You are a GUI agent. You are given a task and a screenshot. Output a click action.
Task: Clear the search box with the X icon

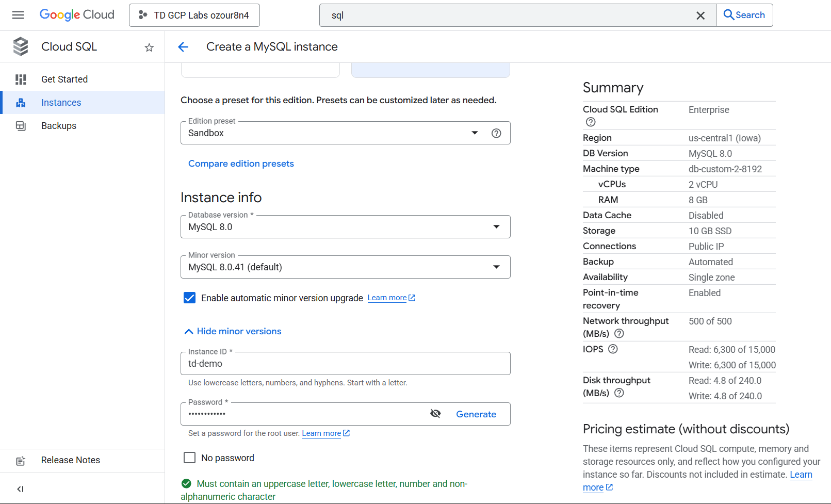coord(700,15)
